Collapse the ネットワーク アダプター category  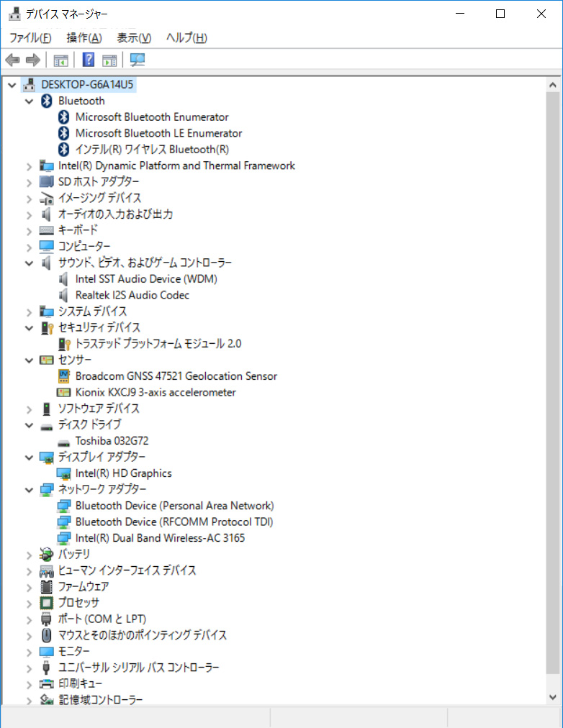pos(29,490)
